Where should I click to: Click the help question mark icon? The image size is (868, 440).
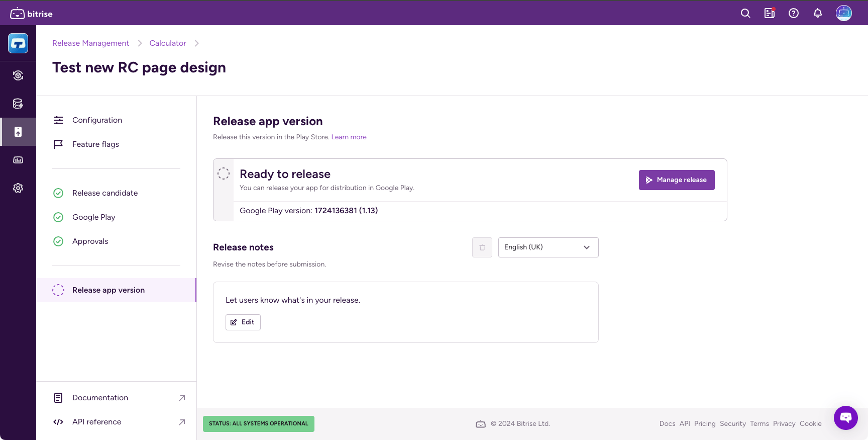point(794,14)
